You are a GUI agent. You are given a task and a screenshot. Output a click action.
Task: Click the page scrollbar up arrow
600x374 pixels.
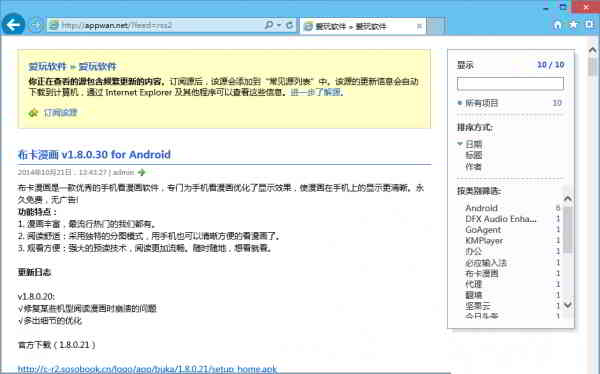(592, 50)
